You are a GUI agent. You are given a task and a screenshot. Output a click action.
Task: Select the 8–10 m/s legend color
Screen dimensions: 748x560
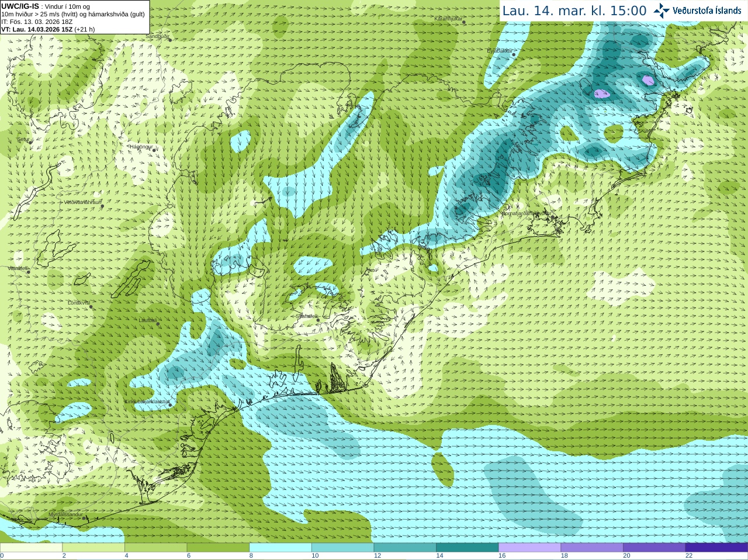pos(280,548)
